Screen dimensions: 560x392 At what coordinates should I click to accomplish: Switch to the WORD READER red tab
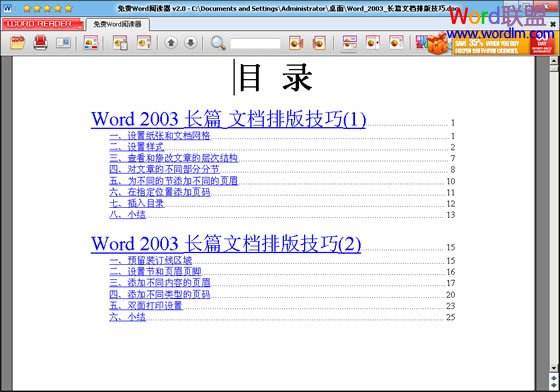(x=42, y=24)
